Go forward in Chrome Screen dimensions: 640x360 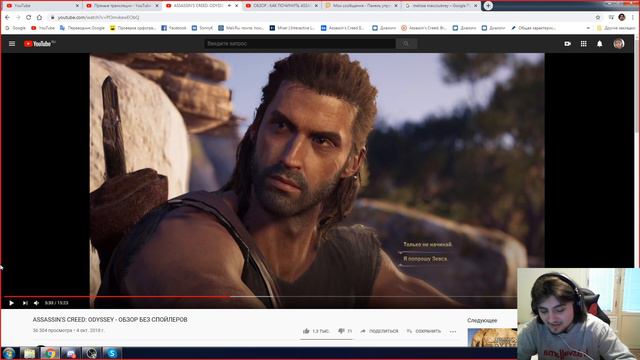[18, 18]
